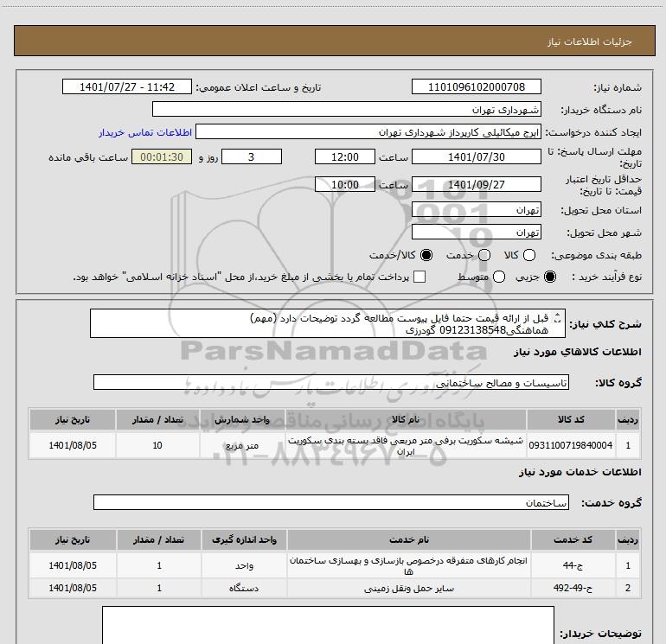Click the متر مربع unit cell
The width and height of the screenshot is (666, 644).
click(x=242, y=445)
